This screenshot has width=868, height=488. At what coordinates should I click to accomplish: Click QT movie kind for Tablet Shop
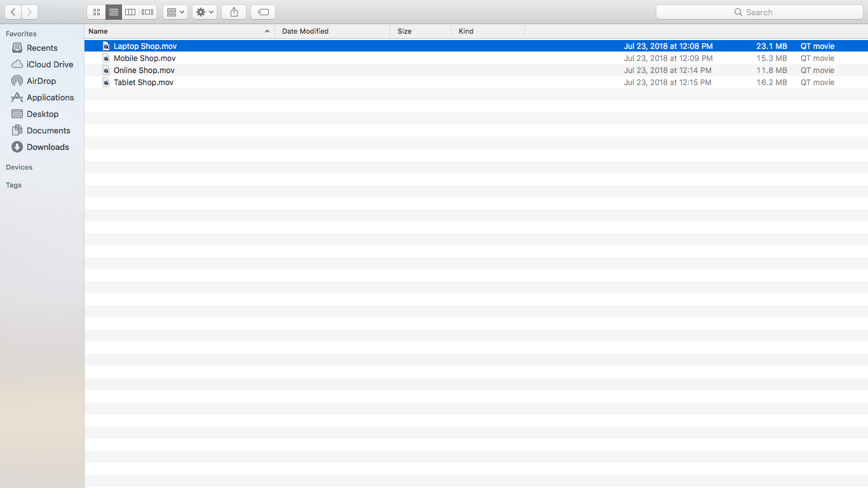coord(817,82)
